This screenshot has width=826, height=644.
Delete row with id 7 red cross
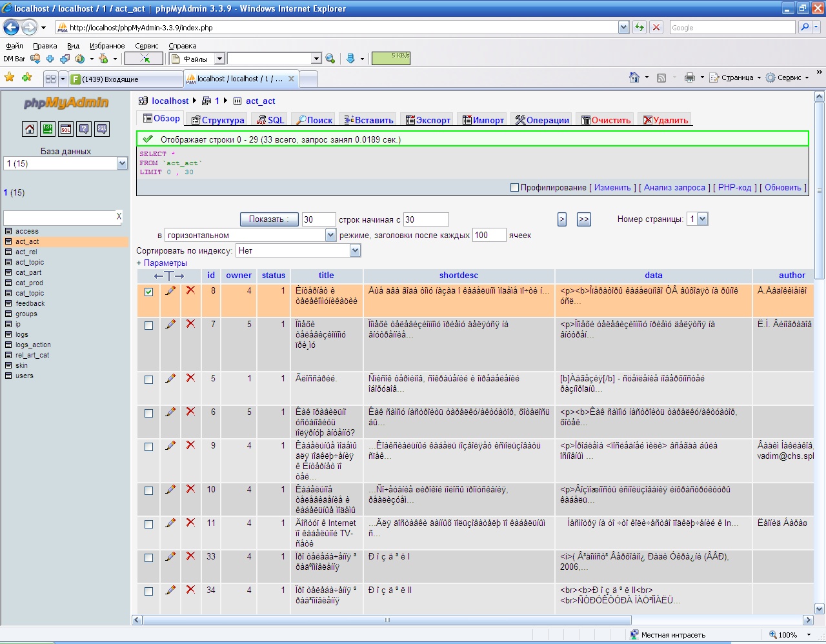(x=190, y=324)
